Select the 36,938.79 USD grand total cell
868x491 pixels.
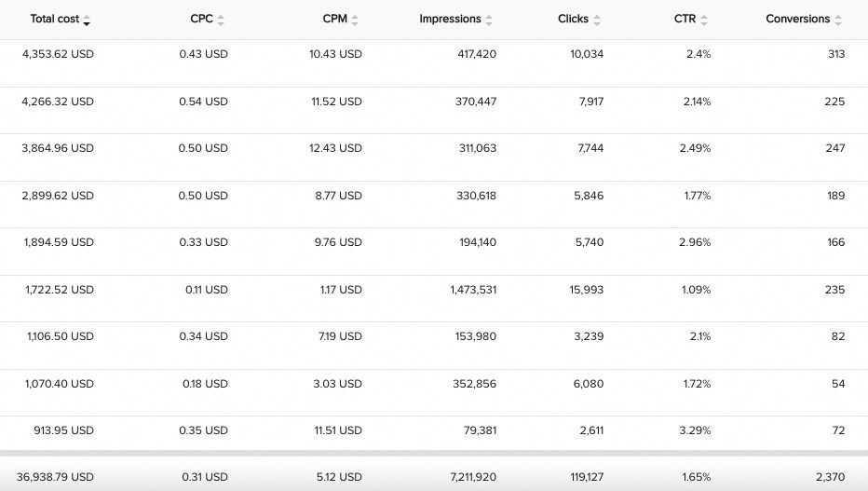click(x=55, y=477)
